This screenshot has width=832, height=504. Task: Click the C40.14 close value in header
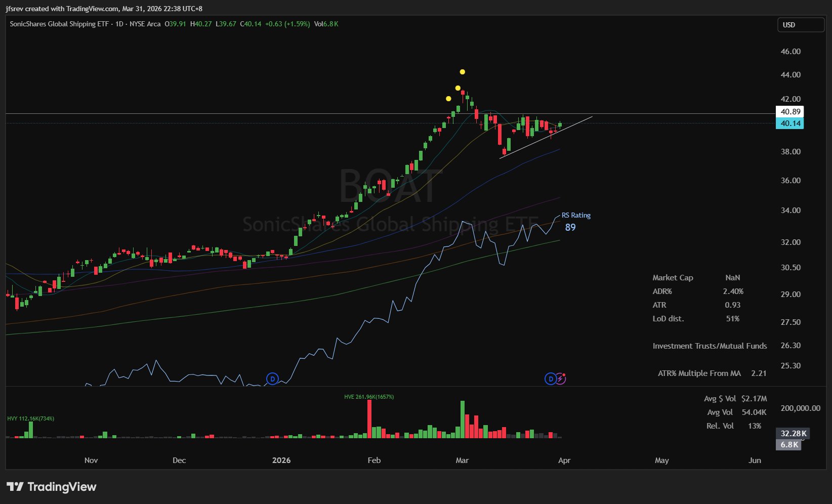pos(251,24)
